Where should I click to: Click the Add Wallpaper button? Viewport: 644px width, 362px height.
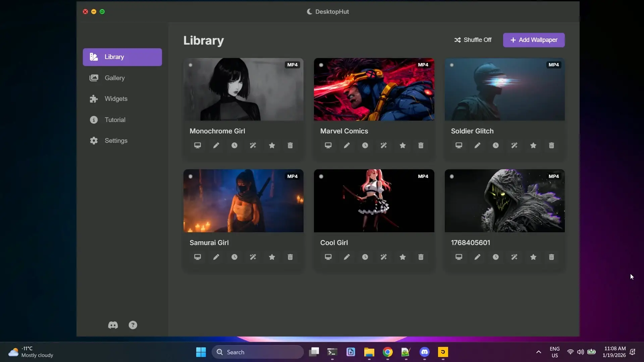coord(534,40)
